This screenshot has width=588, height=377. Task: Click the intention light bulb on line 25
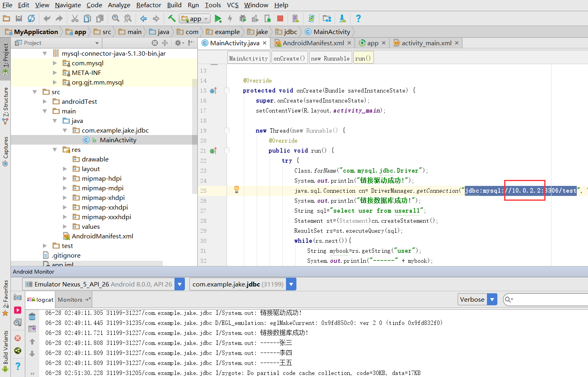[x=237, y=189]
